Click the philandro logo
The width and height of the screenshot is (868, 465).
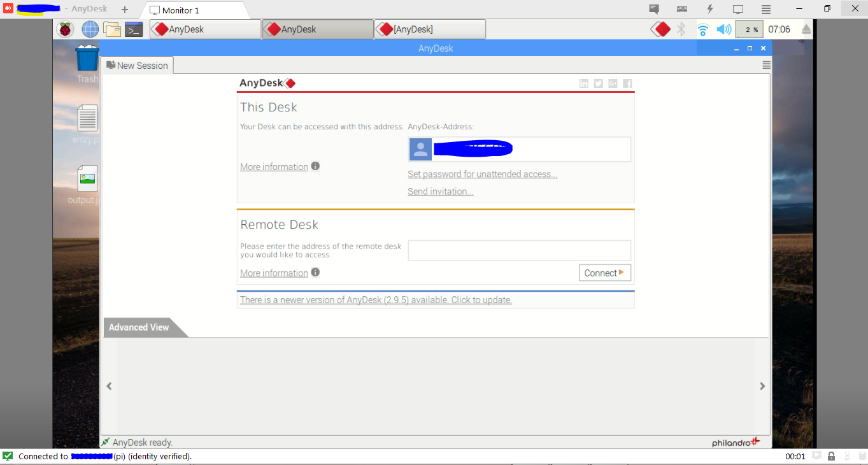click(736, 442)
